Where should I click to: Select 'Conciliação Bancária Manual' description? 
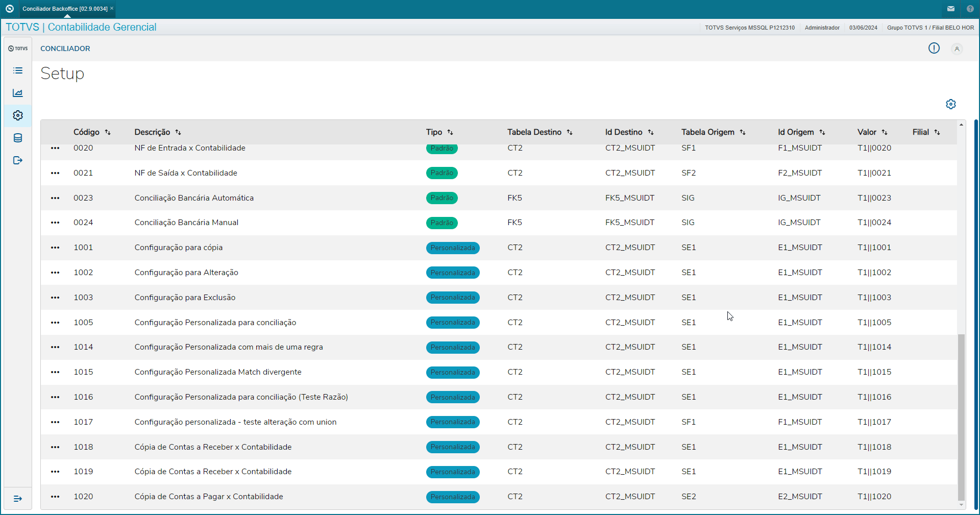coord(186,223)
